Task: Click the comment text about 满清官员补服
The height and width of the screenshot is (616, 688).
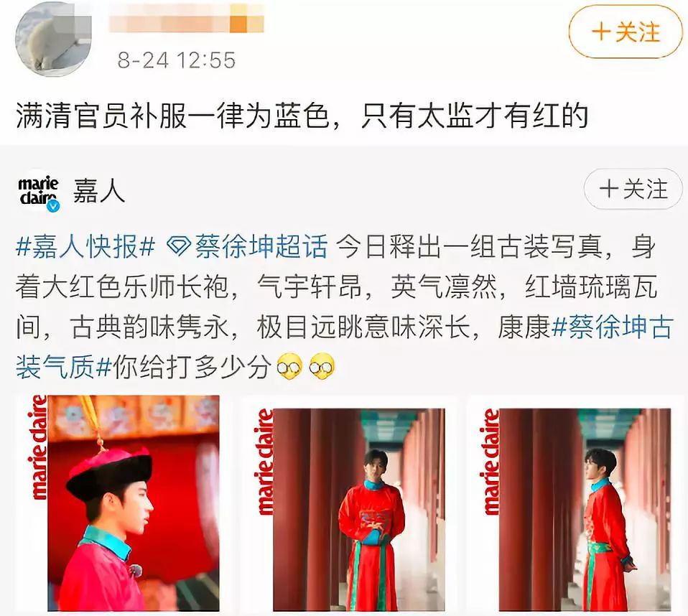Action: click(302, 116)
